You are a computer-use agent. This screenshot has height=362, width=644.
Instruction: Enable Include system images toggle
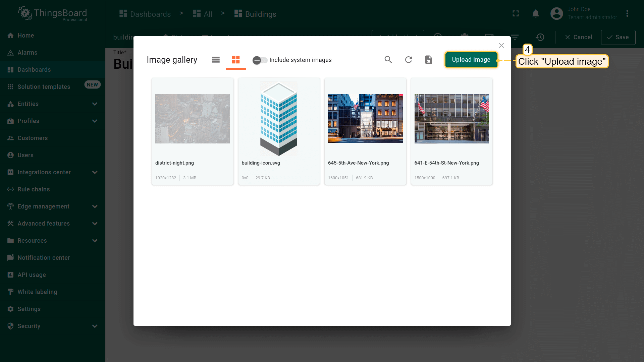260,60
